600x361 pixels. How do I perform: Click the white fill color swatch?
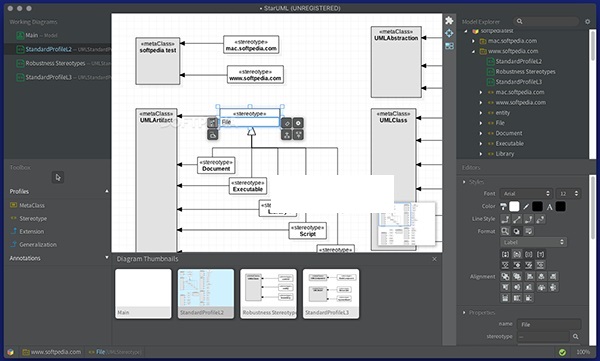coord(515,207)
